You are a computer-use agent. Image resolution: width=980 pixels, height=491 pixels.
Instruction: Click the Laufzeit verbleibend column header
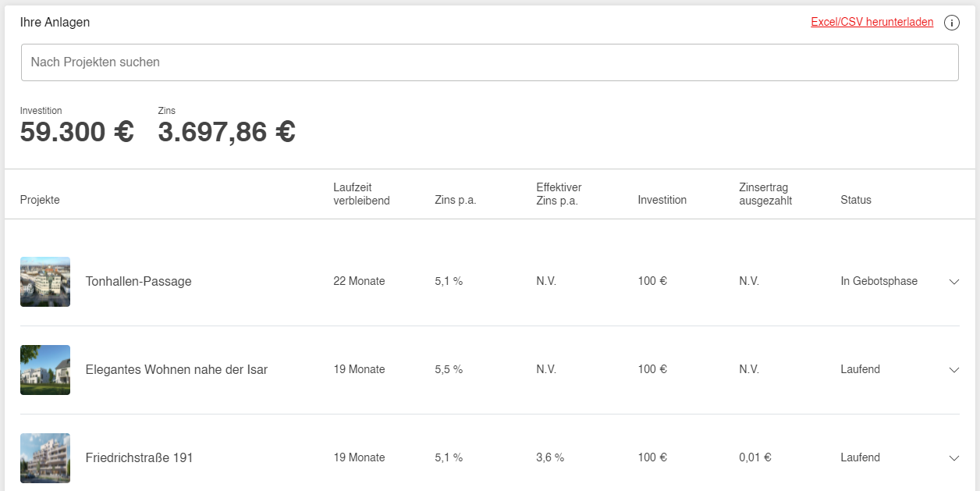pos(361,194)
